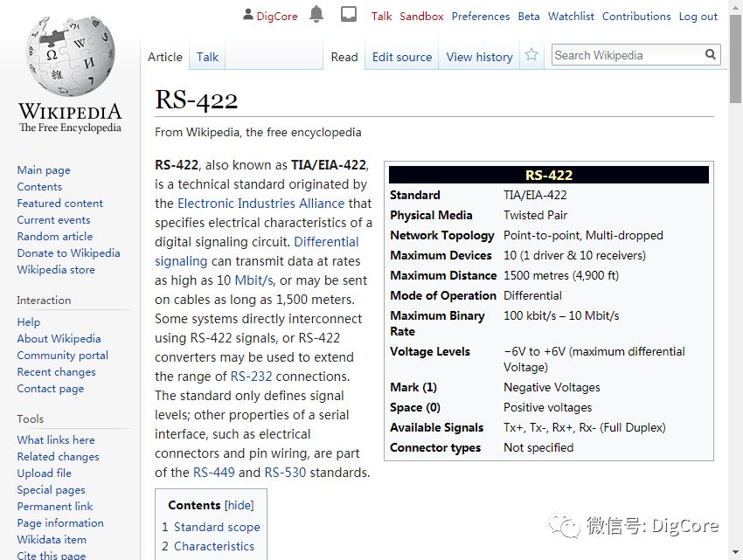Open the Mbit/s link
This screenshot has width=743, height=560.
click(x=254, y=280)
